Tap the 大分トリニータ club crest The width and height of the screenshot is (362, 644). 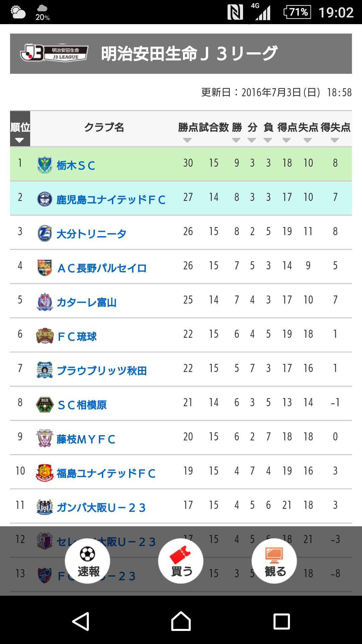(x=45, y=233)
